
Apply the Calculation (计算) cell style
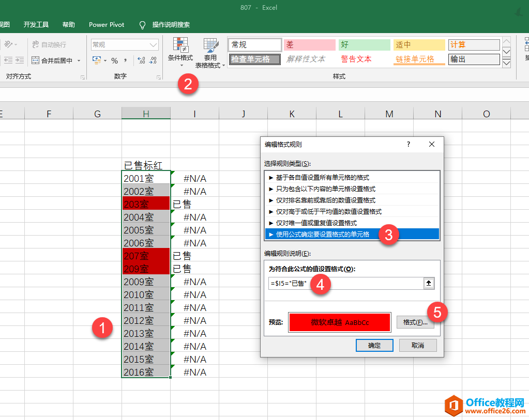tap(474, 44)
